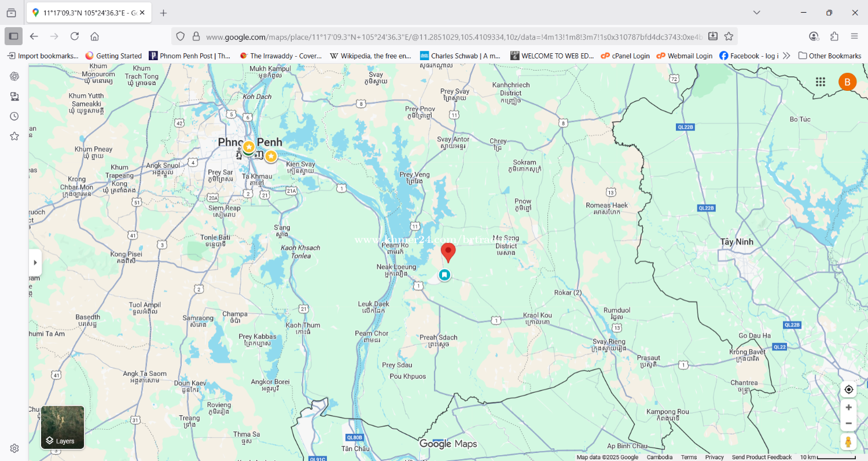Expand the collapsed Maps side panel

35,263
